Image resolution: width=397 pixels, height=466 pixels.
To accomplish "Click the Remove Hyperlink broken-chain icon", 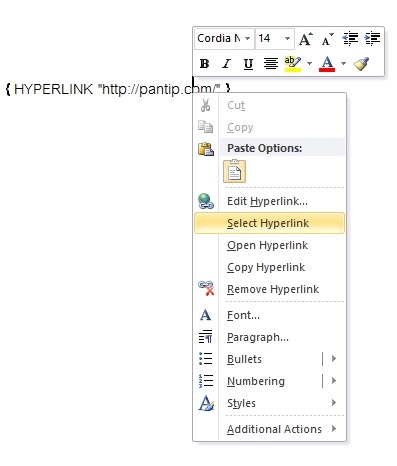I will (x=206, y=289).
